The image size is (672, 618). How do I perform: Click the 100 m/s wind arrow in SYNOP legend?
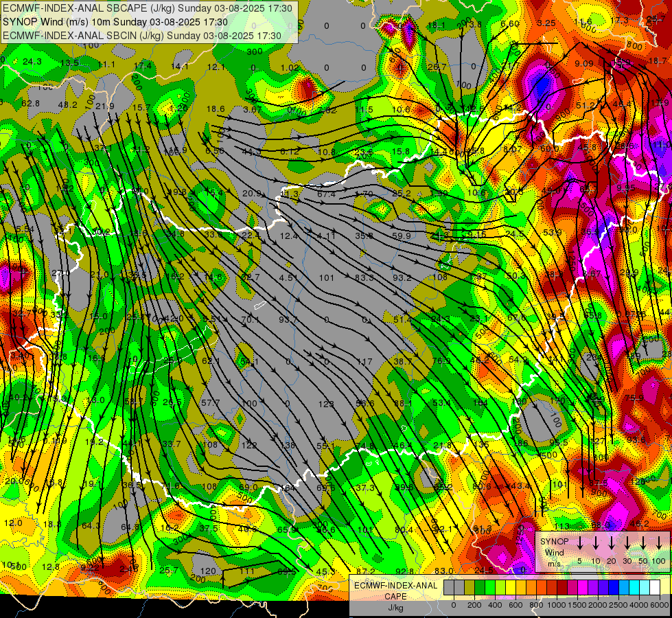(659, 543)
